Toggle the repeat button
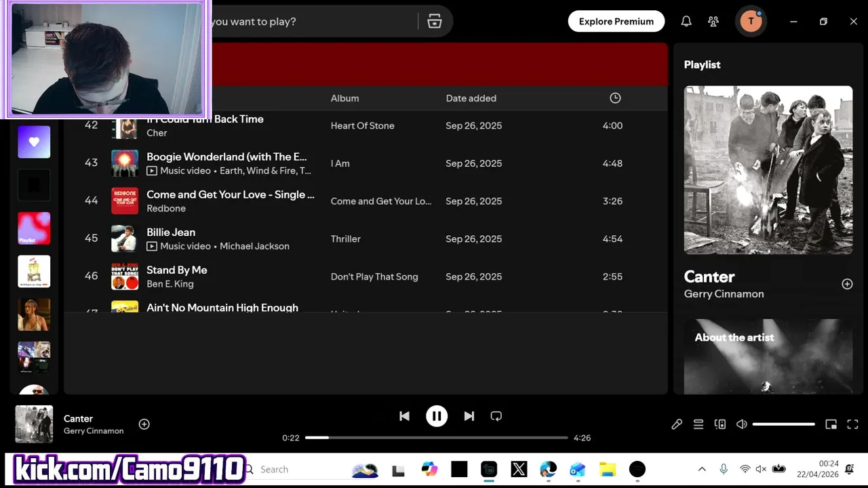868x488 pixels. [496, 416]
